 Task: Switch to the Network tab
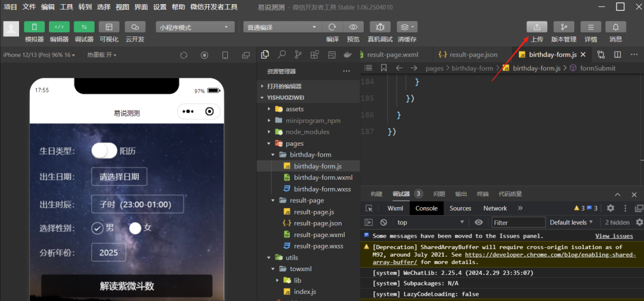pyautogui.click(x=495, y=208)
